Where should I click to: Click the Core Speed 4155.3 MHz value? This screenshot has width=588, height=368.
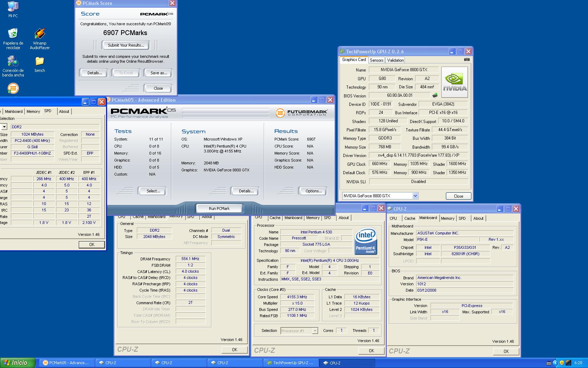[297, 297]
